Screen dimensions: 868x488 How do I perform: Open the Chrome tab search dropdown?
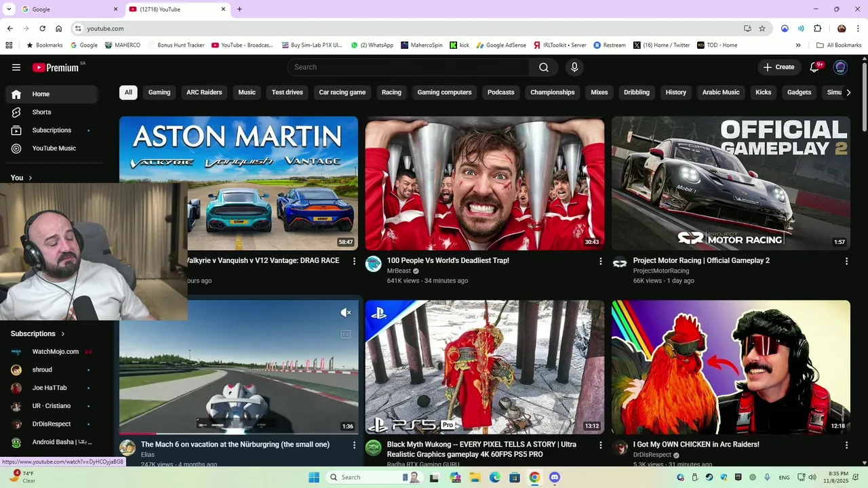click(x=9, y=9)
